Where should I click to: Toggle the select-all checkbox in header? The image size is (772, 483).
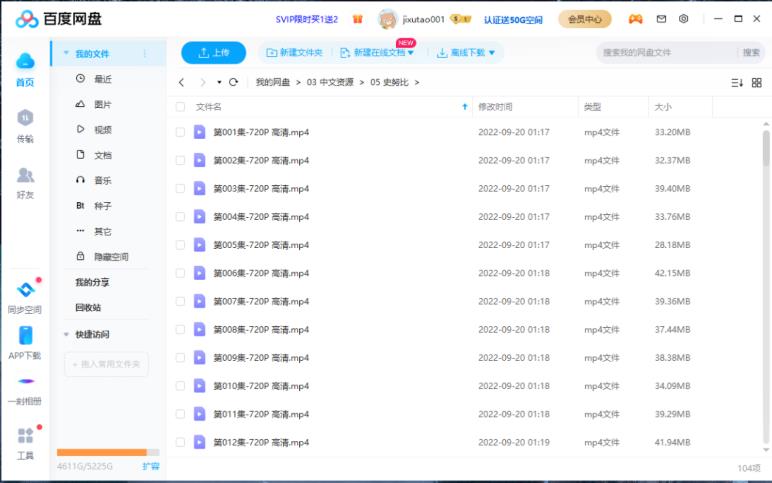coord(180,107)
